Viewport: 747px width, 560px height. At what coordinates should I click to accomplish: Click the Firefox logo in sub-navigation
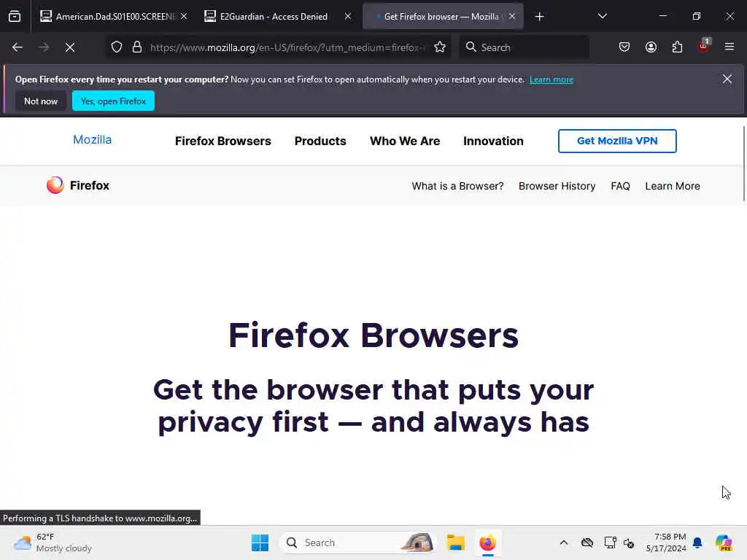pyautogui.click(x=77, y=185)
